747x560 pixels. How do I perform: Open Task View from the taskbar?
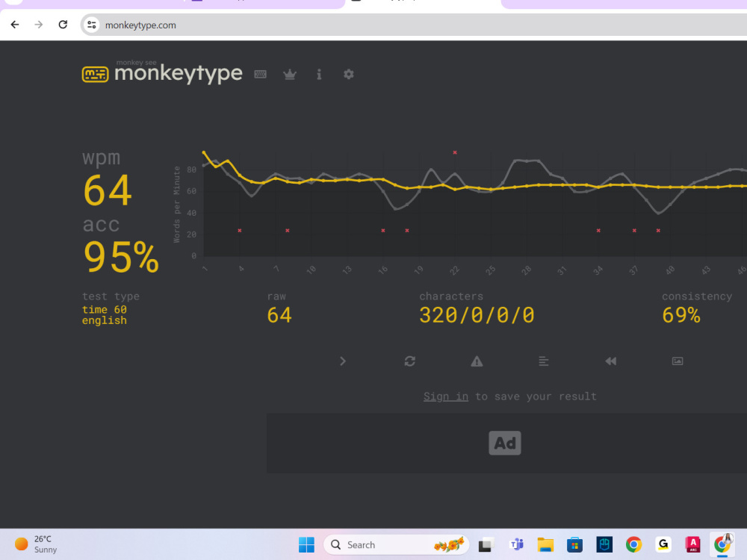486,544
